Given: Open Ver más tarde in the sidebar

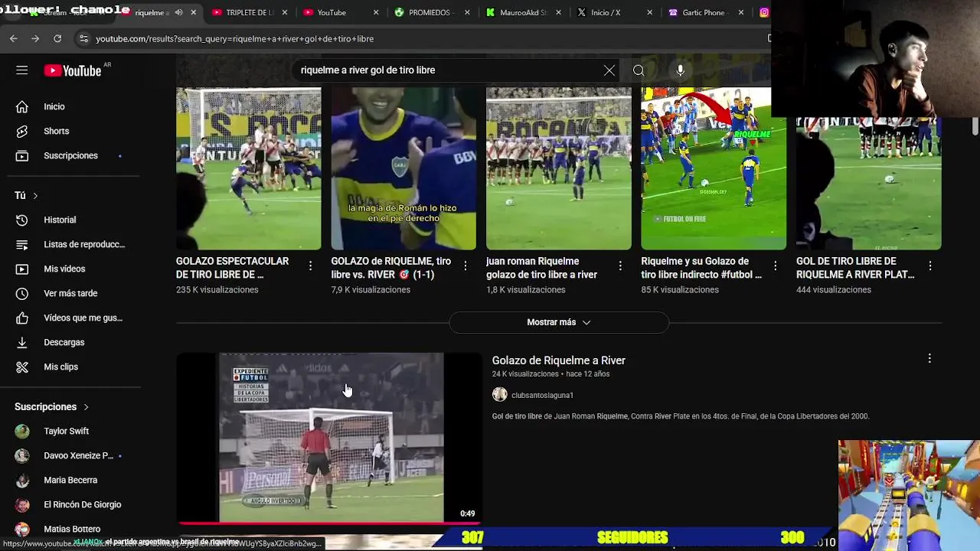Looking at the screenshot, I should [70, 293].
